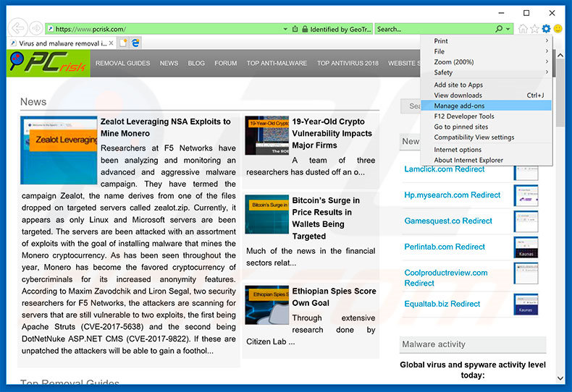The height and width of the screenshot is (392, 572).
Task: Open Compatibility View settings
Action: click(x=486, y=137)
